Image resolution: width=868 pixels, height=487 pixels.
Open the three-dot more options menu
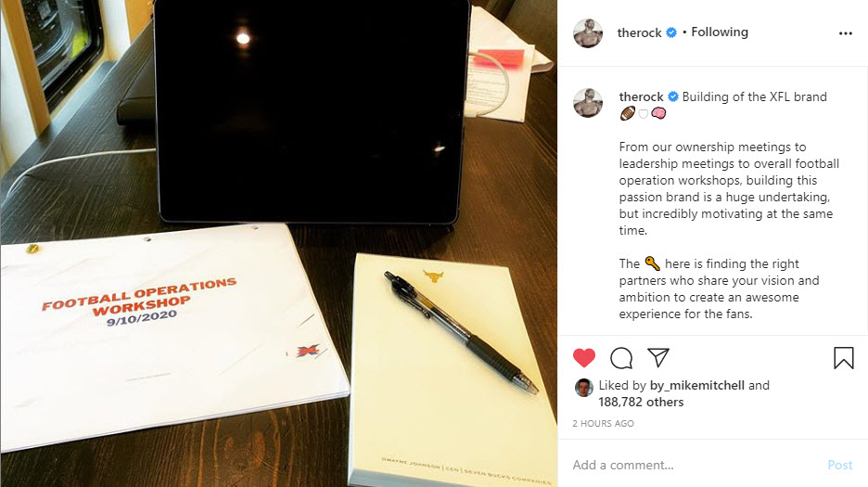click(x=846, y=33)
